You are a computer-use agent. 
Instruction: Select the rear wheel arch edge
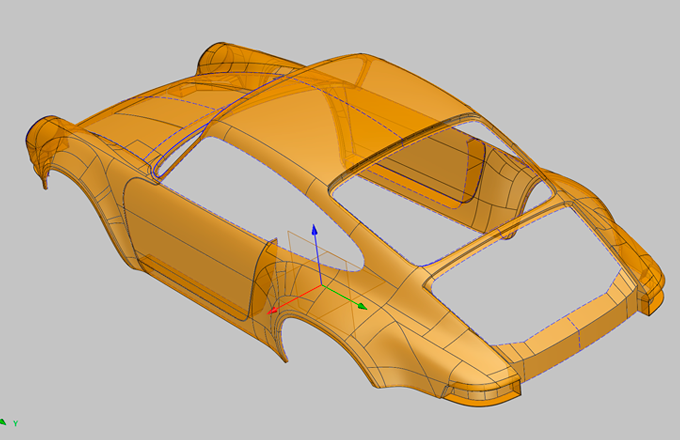285,335
